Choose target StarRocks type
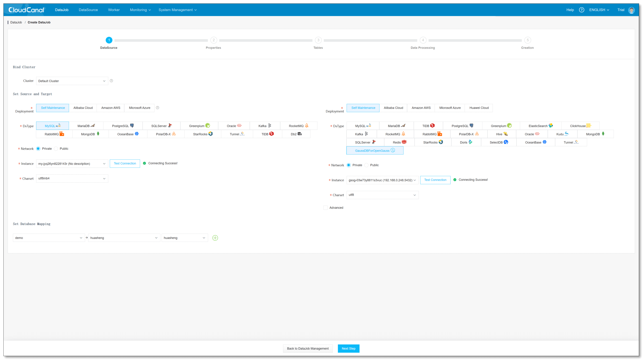Image resolution: width=644 pixels, height=361 pixels. [433, 142]
